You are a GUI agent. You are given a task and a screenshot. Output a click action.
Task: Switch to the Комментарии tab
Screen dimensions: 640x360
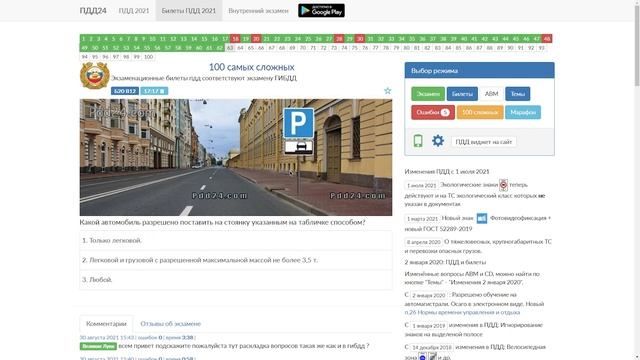[106, 323]
